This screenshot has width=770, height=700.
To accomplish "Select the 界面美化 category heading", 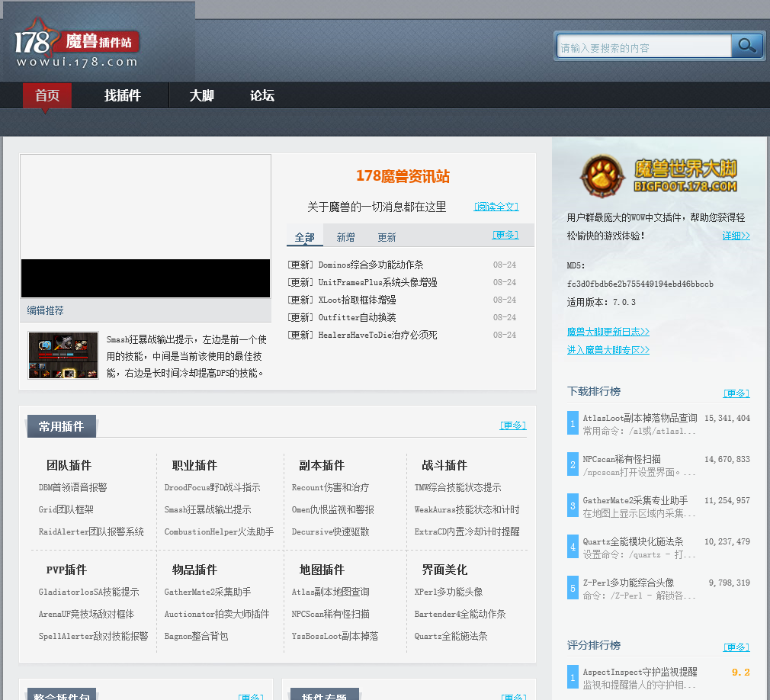I will 444,570.
